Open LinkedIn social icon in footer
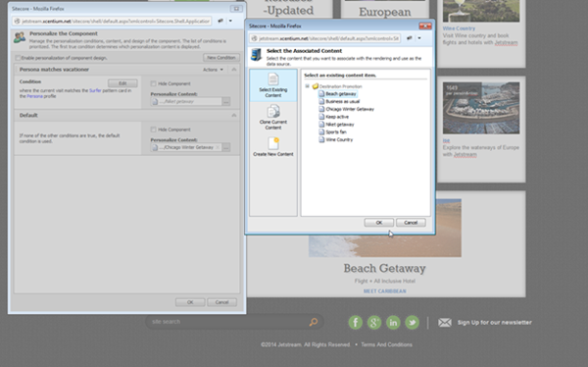588x367 pixels. click(393, 322)
